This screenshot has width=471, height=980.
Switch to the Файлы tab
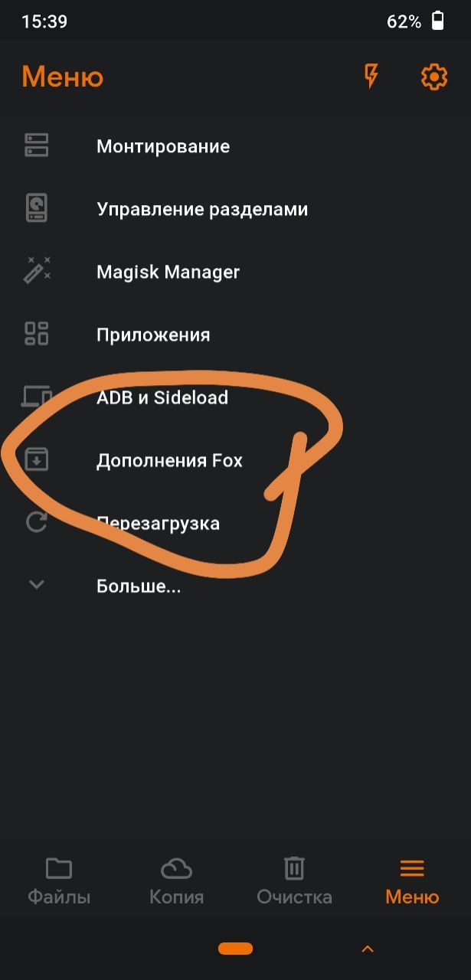click(59, 881)
